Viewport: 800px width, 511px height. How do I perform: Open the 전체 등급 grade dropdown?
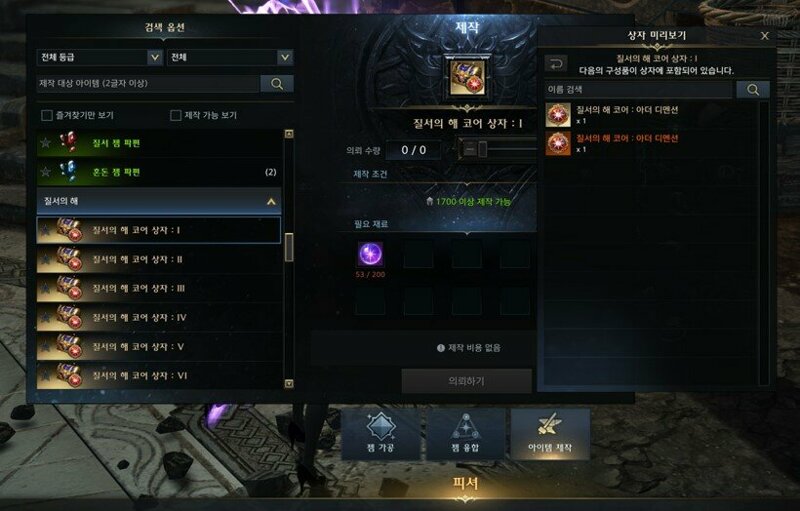coord(99,57)
